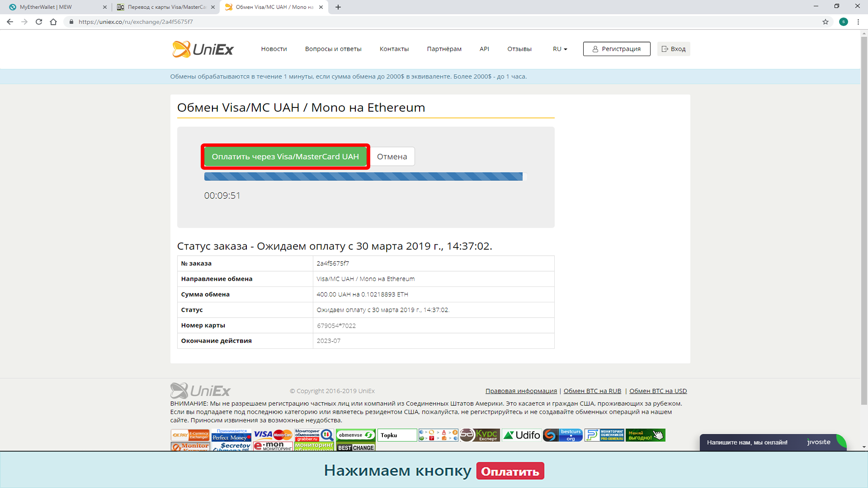
Task: Select the expiry value 2023-07
Action: pyautogui.click(x=329, y=341)
